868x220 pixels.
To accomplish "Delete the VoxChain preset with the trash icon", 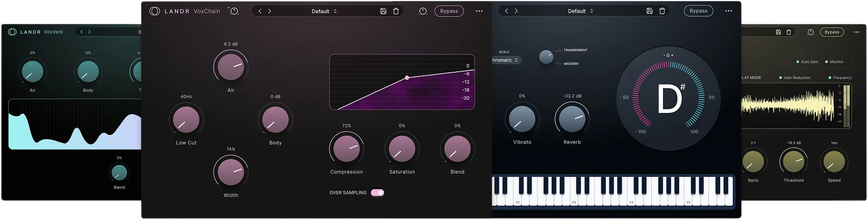I will point(396,11).
